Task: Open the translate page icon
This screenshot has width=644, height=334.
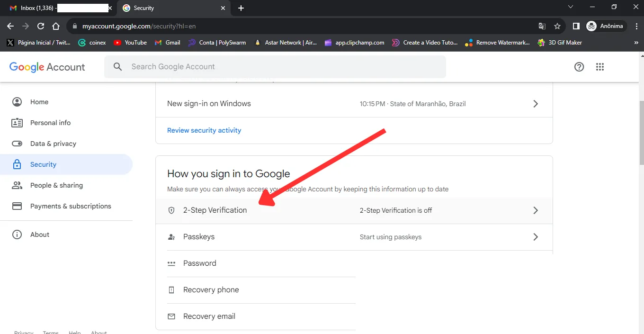Action: 542,26
